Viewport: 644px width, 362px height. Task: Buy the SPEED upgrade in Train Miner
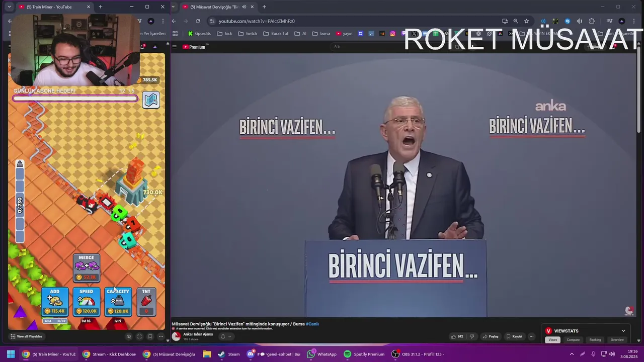pyautogui.click(x=87, y=302)
